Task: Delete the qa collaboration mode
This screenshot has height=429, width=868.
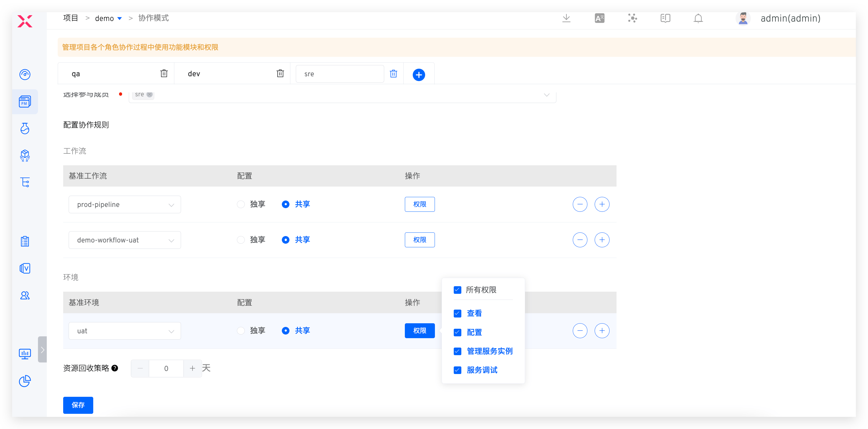Action: point(164,74)
